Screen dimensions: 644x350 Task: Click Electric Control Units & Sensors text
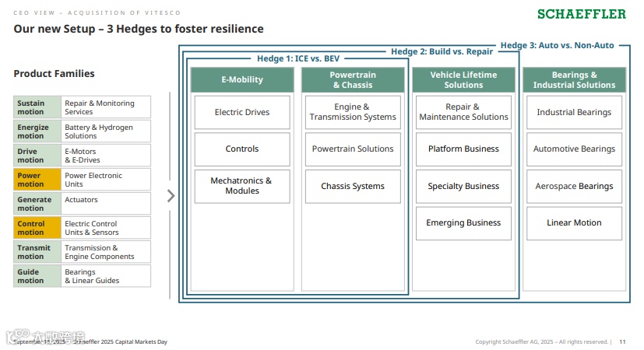pyautogui.click(x=92, y=228)
